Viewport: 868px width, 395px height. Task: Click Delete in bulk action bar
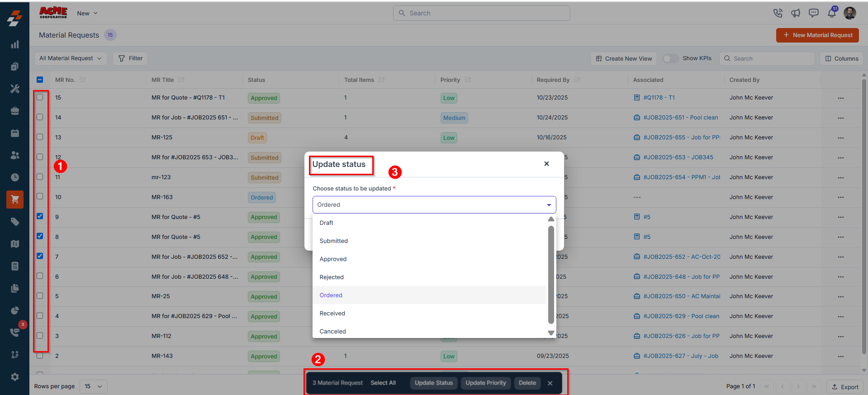[527, 383]
